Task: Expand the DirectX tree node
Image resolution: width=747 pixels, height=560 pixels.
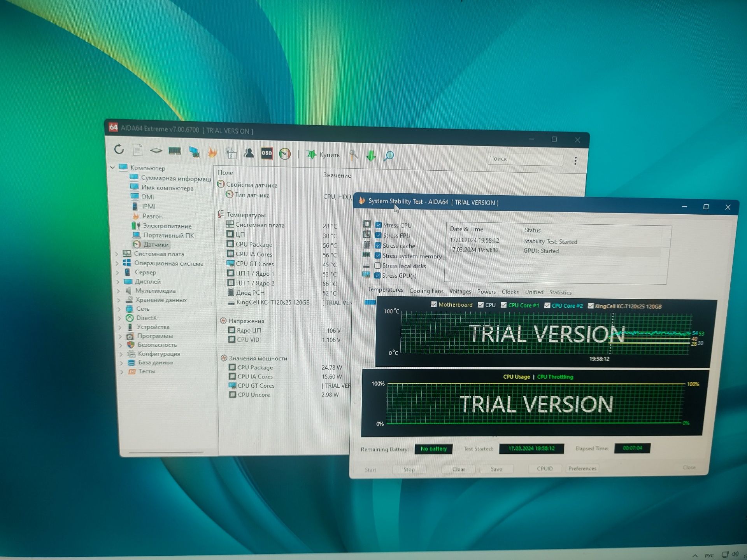Action: click(x=119, y=318)
